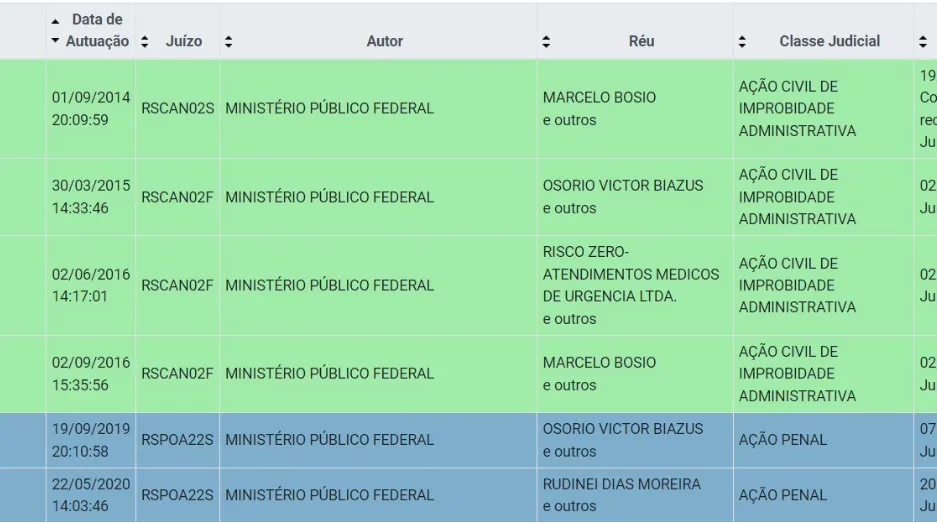This screenshot has height=523, width=937.
Task: Select the Réu column header text
Action: [641, 41]
